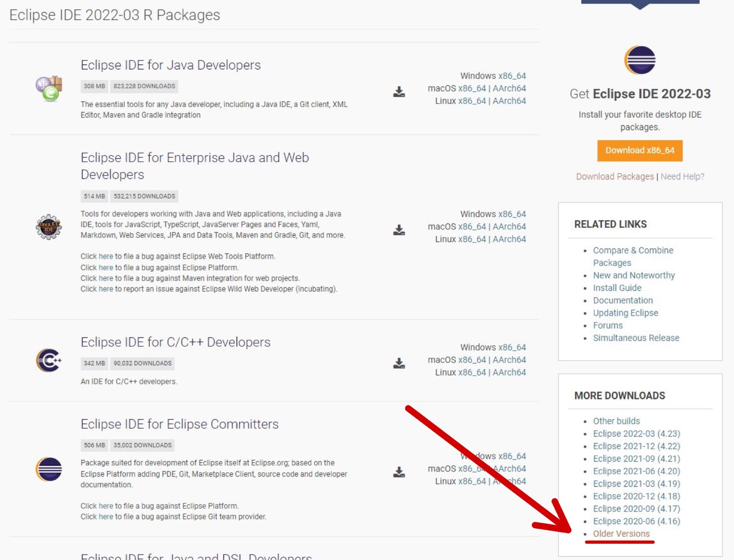The image size is (734, 560).
Task: Download Java Developers Windows x86_64 build
Action: point(512,76)
